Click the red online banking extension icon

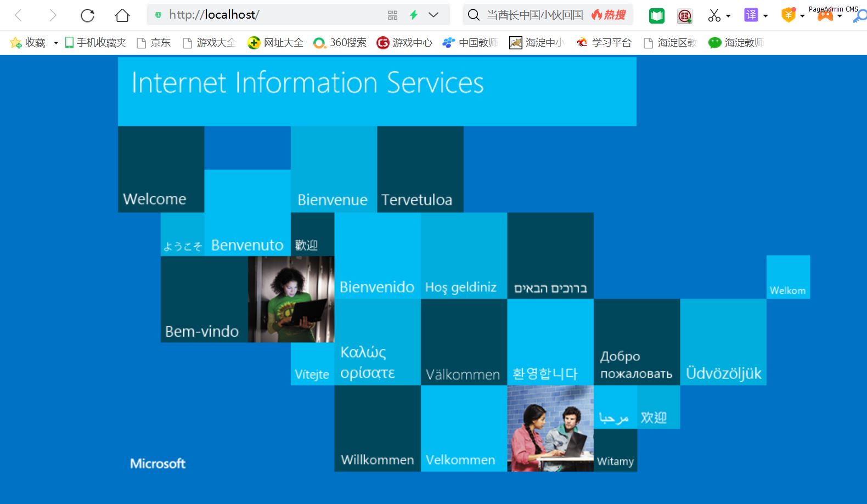tap(684, 16)
